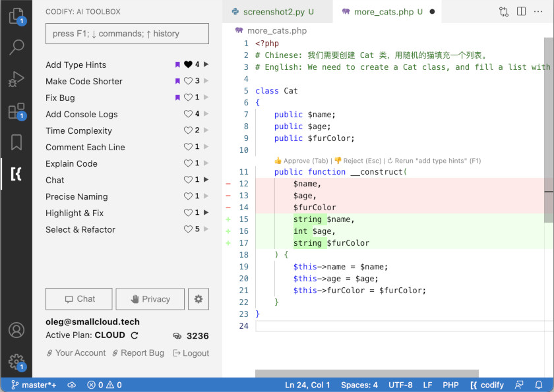Like Comment Each Line heart

pyautogui.click(x=188, y=146)
